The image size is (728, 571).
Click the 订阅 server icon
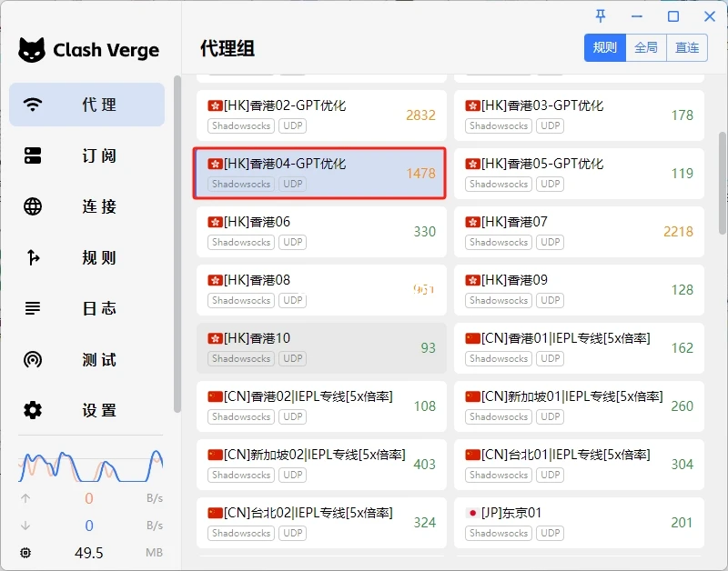click(33, 155)
